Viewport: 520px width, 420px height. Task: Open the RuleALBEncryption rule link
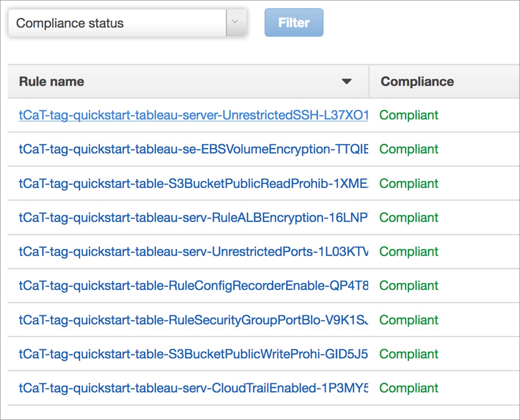point(194,217)
